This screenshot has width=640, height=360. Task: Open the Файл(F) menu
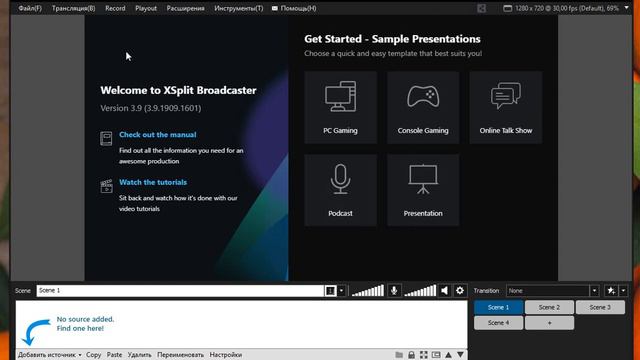pyautogui.click(x=30, y=8)
